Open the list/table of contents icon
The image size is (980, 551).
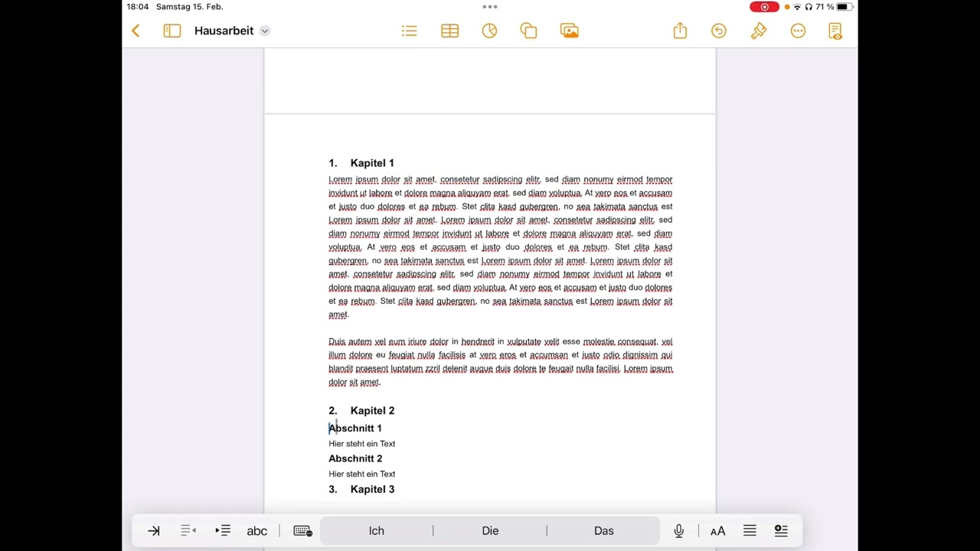pyautogui.click(x=410, y=31)
